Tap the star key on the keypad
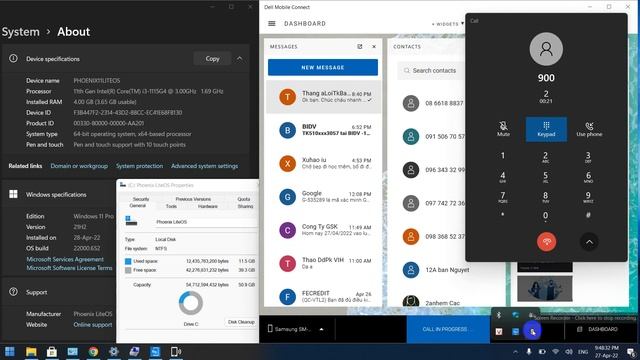The height and width of the screenshot is (360, 640). (x=503, y=215)
